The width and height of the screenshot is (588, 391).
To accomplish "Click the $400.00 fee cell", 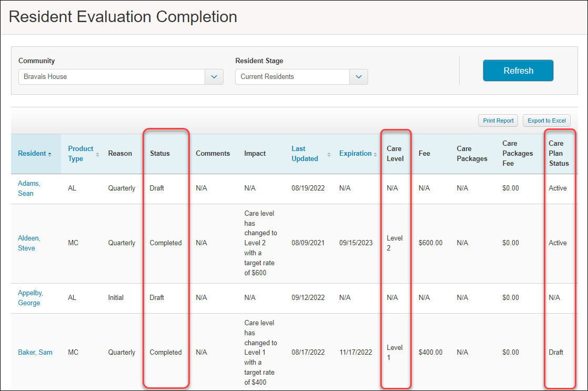I will pos(431,353).
